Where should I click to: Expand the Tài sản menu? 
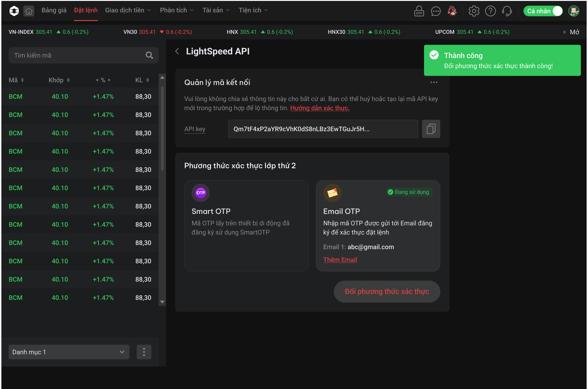(216, 10)
